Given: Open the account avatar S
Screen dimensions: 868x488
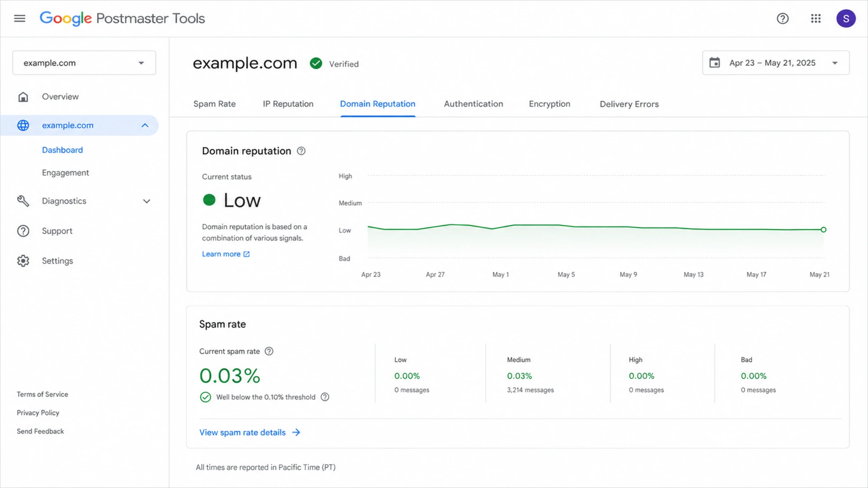Looking at the screenshot, I should pyautogui.click(x=846, y=19).
